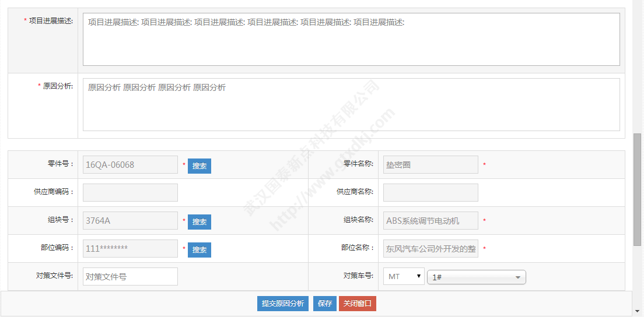Open the MT dropdown for 对策车号
The width and height of the screenshot is (644, 317).
pos(403,277)
